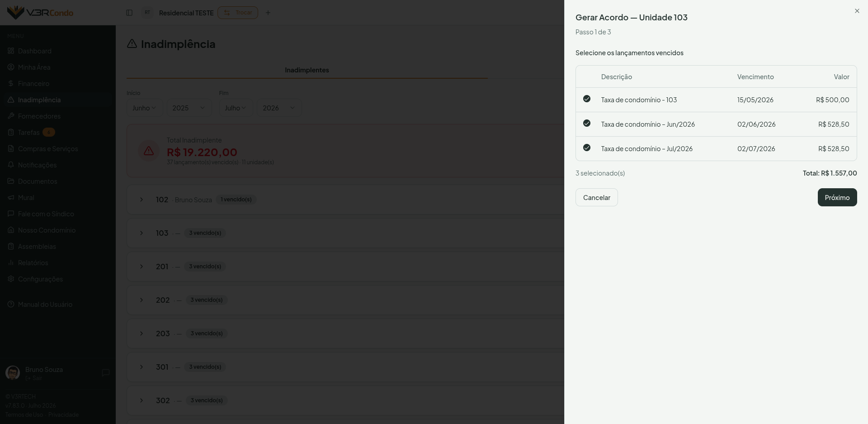Image resolution: width=868 pixels, height=424 pixels.
Task: Open chat icon beside Bruno Souza
Action: point(106,373)
